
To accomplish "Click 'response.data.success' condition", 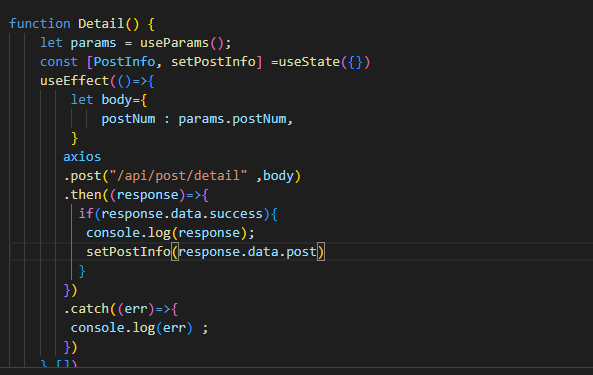I will click(182, 214).
